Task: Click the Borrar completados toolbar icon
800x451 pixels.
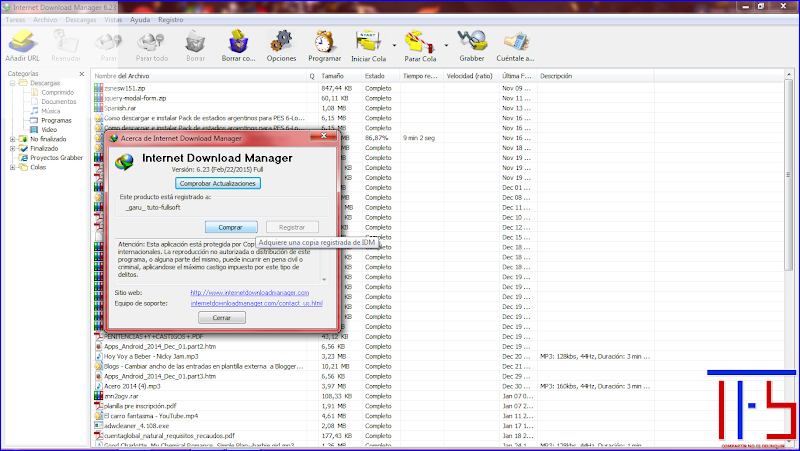Action: coord(238,46)
